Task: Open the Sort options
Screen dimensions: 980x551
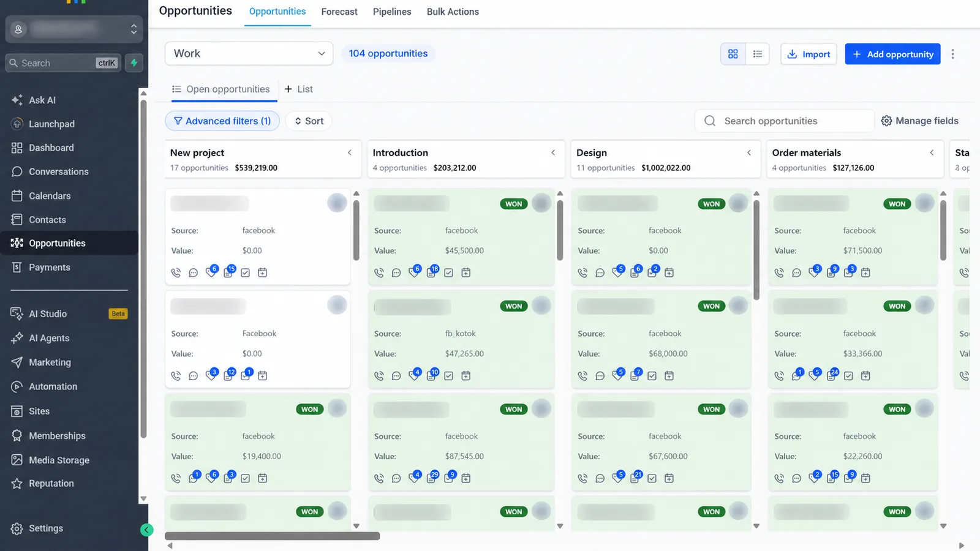Action: click(x=309, y=121)
